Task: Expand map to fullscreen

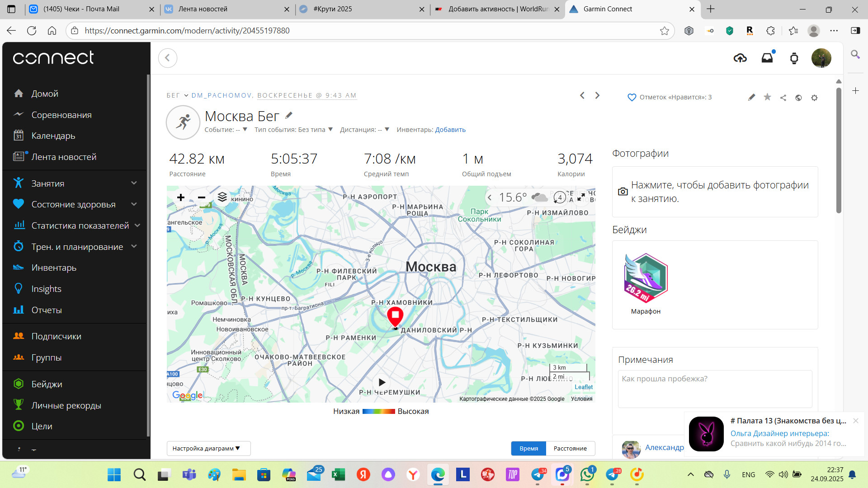Action: [x=581, y=197]
